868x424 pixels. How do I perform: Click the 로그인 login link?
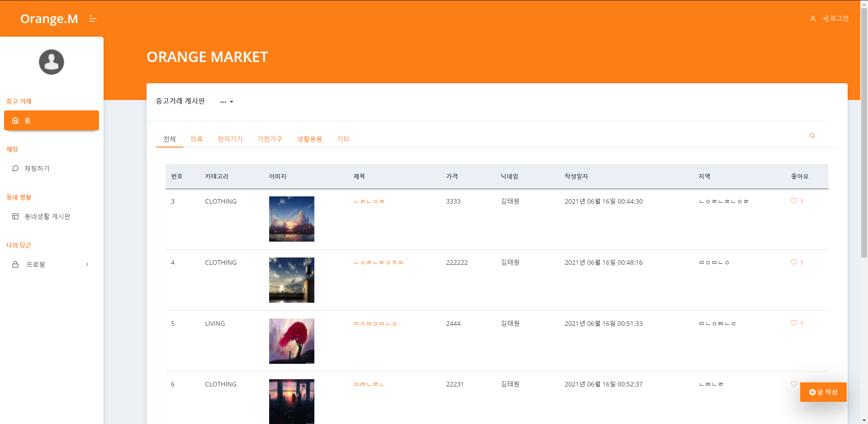pyautogui.click(x=835, y=19)
